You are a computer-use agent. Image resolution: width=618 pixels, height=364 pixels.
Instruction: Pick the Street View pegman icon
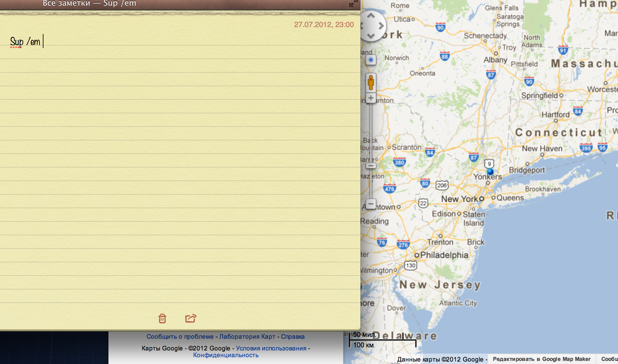371,83
